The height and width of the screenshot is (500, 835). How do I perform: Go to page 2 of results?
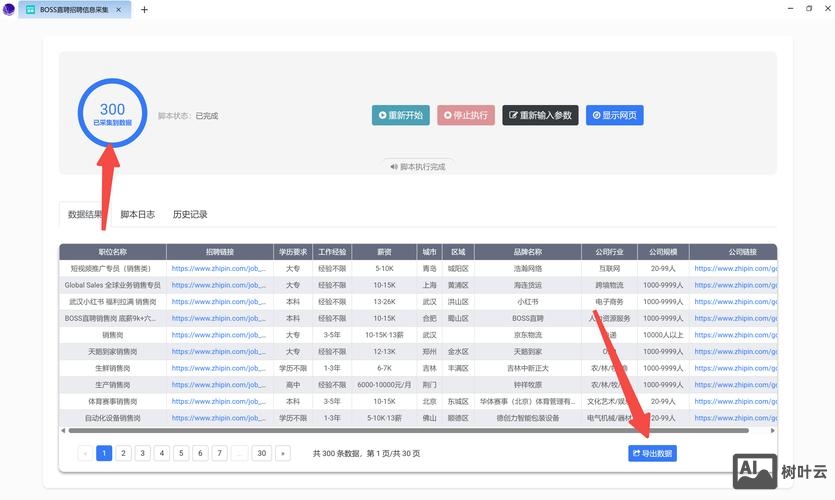coord(123,453)
